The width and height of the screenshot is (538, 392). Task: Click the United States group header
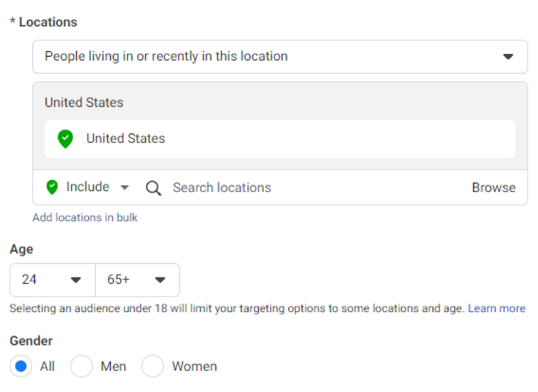point(84,102)
